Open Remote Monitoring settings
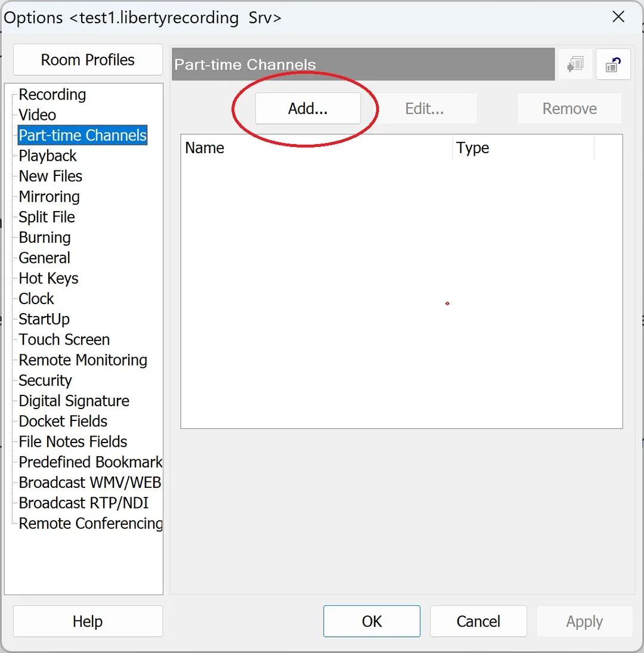 click(x=83, y=360)
